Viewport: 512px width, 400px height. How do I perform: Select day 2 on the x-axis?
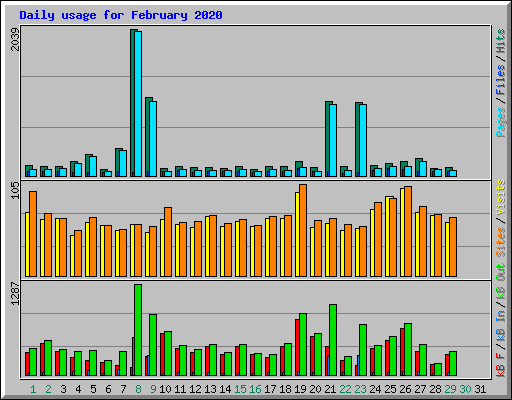tap(48, 389)
